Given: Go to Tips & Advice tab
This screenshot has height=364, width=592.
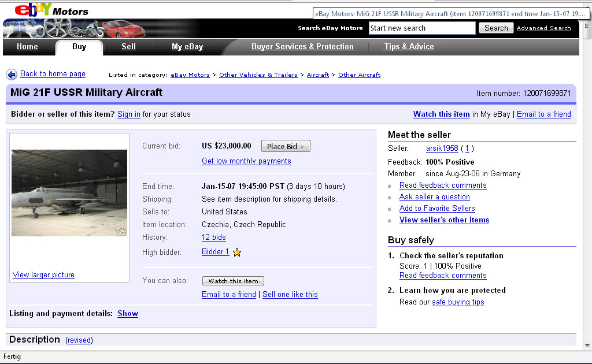Looking at the screenshot, I should 409,46.
